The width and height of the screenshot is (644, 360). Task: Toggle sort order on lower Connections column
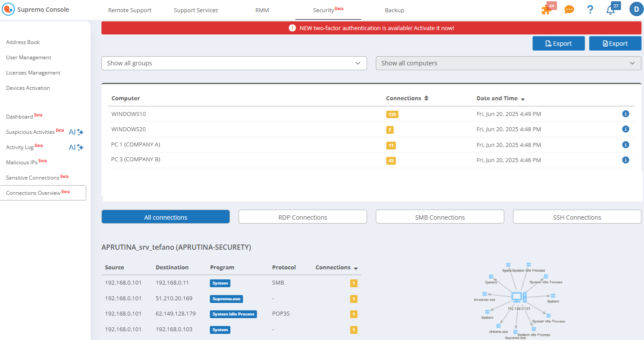click(x=356, y=268)
